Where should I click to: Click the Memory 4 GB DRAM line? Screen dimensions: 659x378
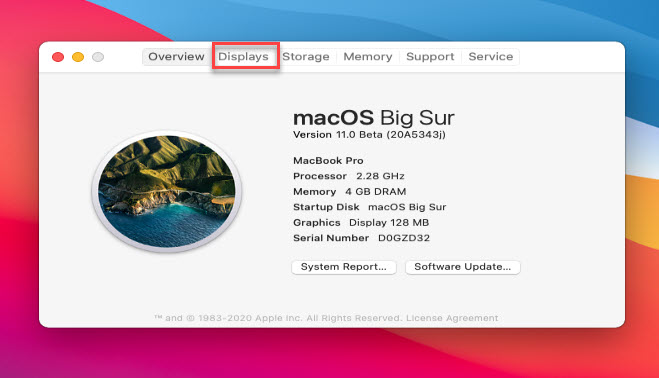point(350,192)
